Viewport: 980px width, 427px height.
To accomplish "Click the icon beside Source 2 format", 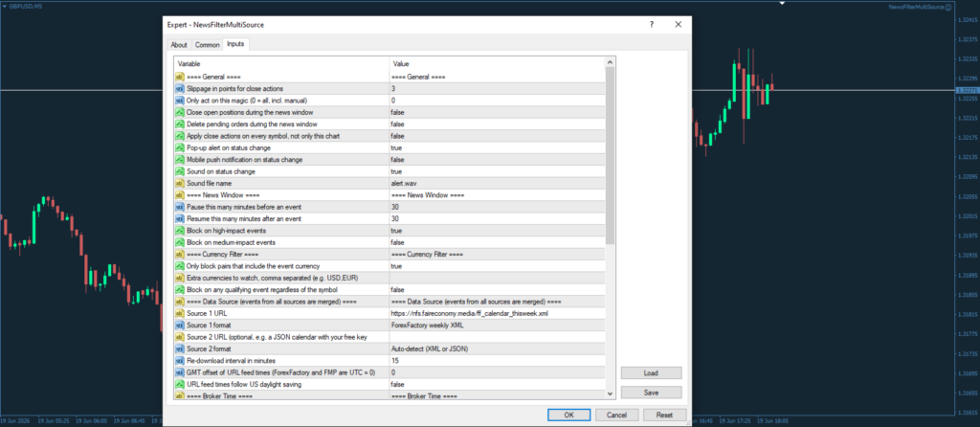I will point(179,348).
